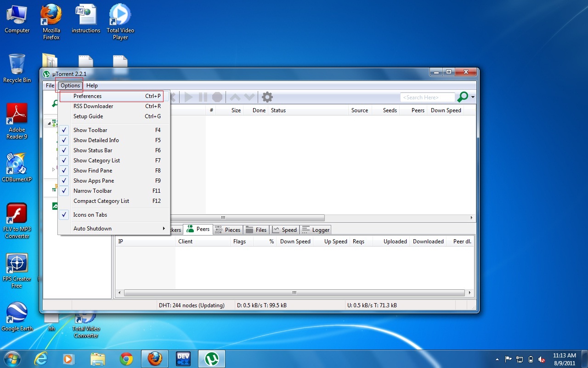Click Move Down Queue arrow icon
This screenshot has height=368, width=588.
tap(249, 97)
